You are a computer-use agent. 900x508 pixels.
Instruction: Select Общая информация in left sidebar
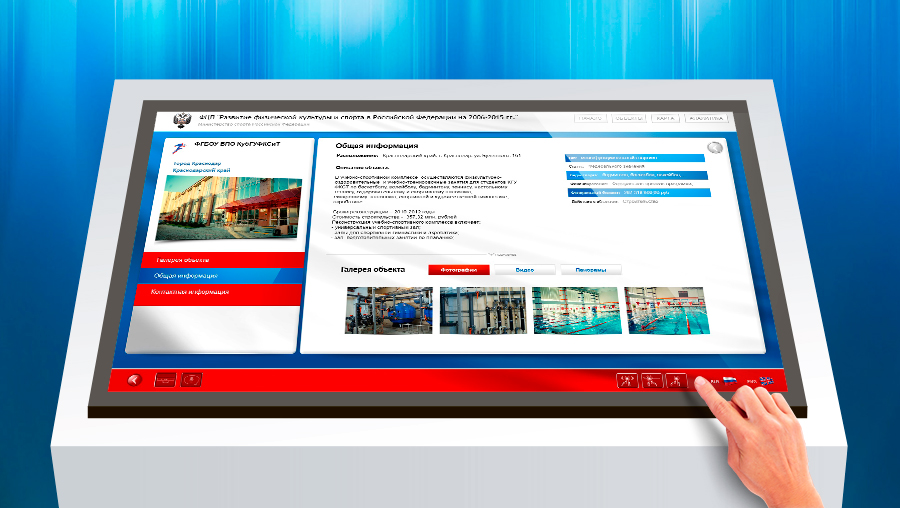coord(221,276)
